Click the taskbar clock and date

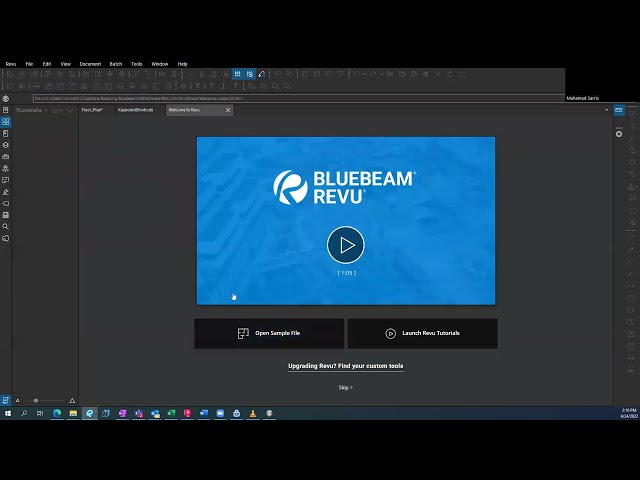pos(629,413)
